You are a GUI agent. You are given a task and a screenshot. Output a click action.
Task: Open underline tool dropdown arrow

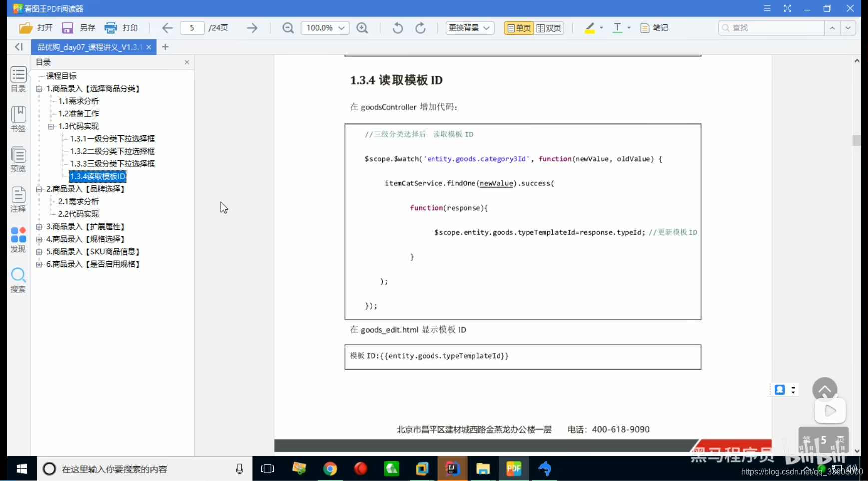[629, 28]
